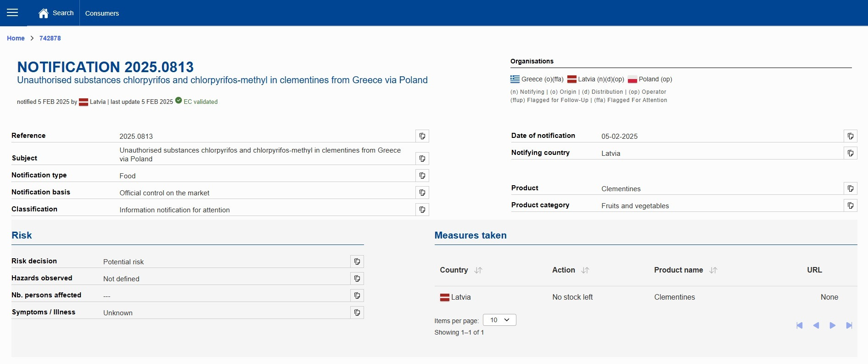Open the hamburger menu
The image size is (868, 364).
(x=12, y=13)
